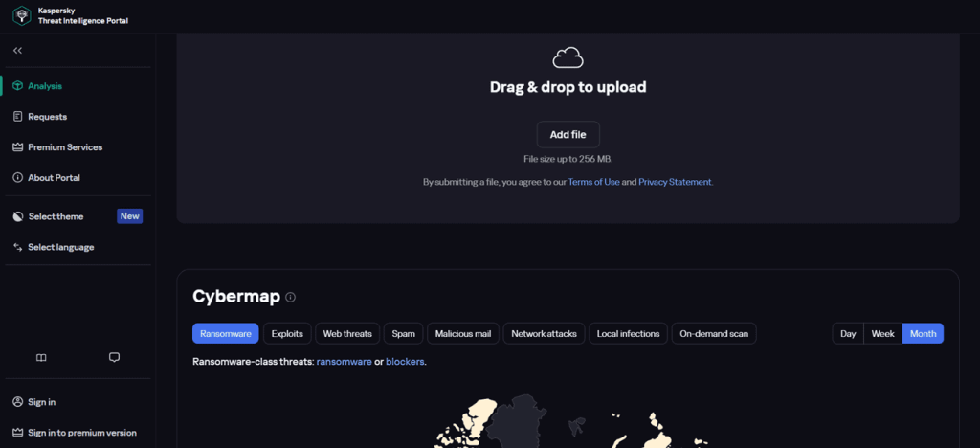Viewport: 980px width, 448px height.
Task: Collapse the sidebar with double-chevron icon
Action: tap(18, 50)
